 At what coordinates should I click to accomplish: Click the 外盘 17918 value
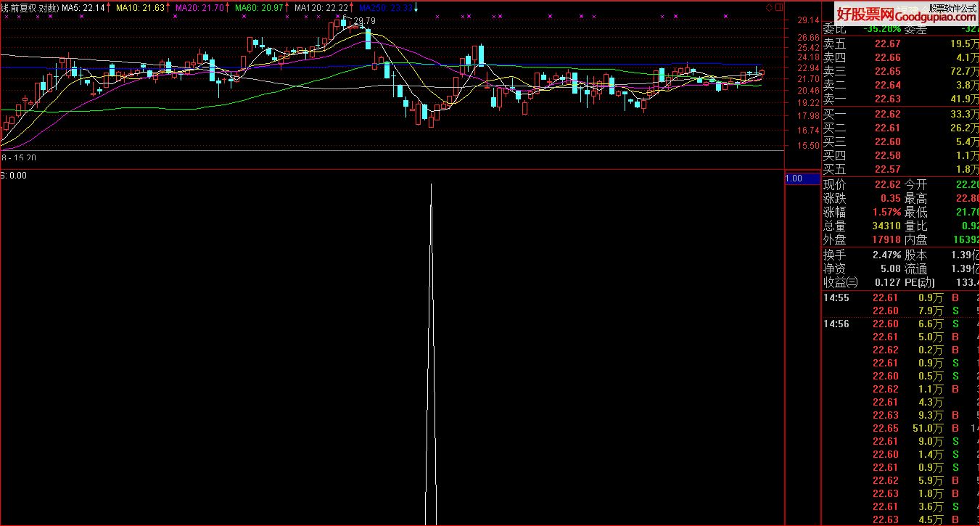886,239
